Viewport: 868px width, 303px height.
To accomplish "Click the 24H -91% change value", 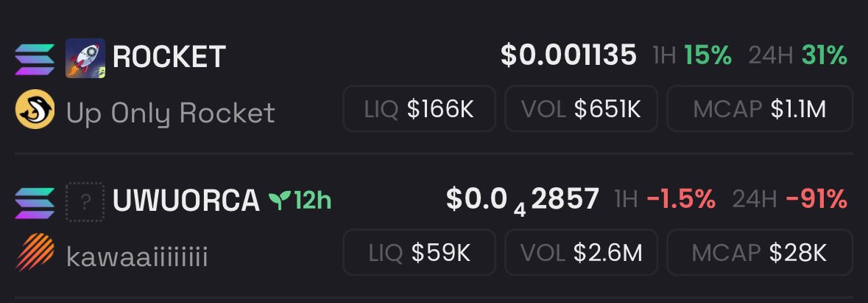I will pyautogui.click(x=816, y=199).
